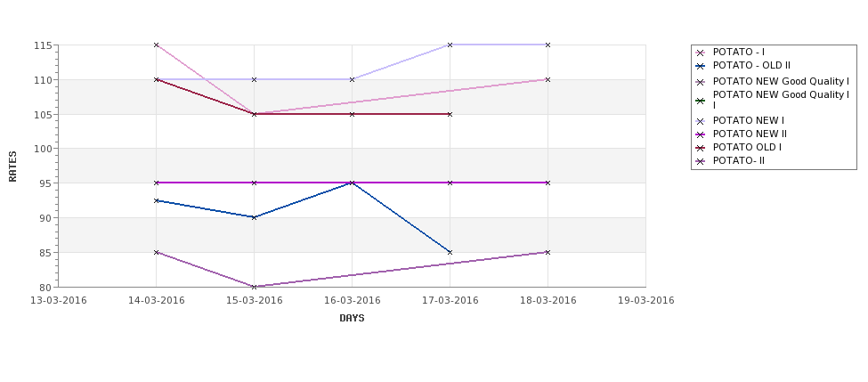868x382 pixels.
Task: Click the DAYS axis title
Action: pyautogui.click(x=352, y=319)
